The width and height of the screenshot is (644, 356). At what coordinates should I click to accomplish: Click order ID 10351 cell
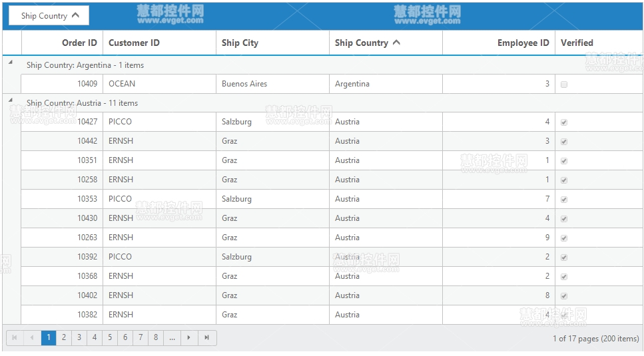click(x=62, y=160)
